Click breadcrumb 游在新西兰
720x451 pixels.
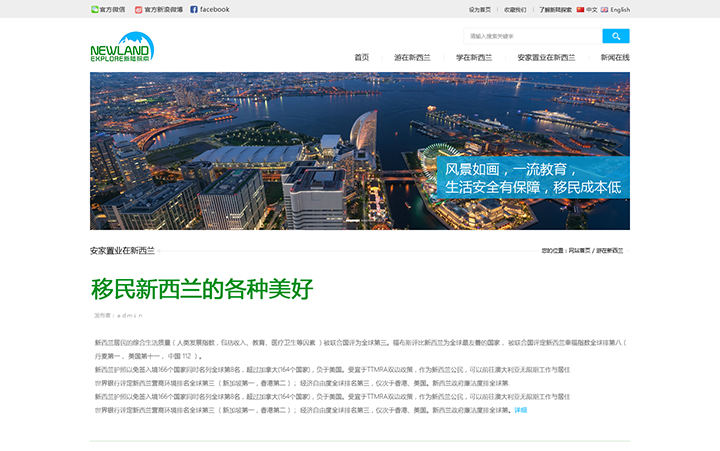[x=610, y=251]
